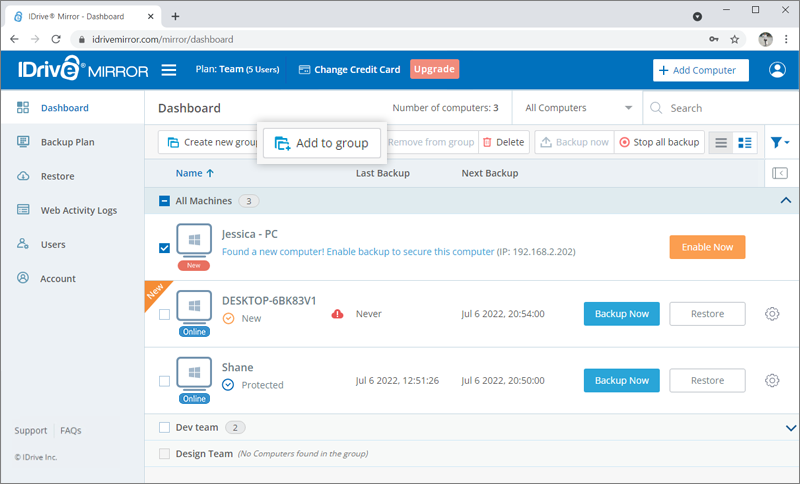
Task: Bookmark this page with star icon
Action: (734, 39)
